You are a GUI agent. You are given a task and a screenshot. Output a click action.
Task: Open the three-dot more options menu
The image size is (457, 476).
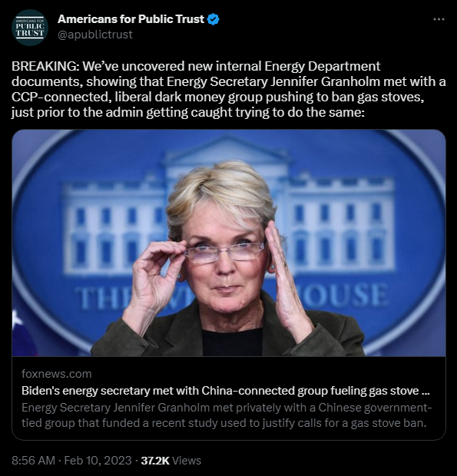439,19
